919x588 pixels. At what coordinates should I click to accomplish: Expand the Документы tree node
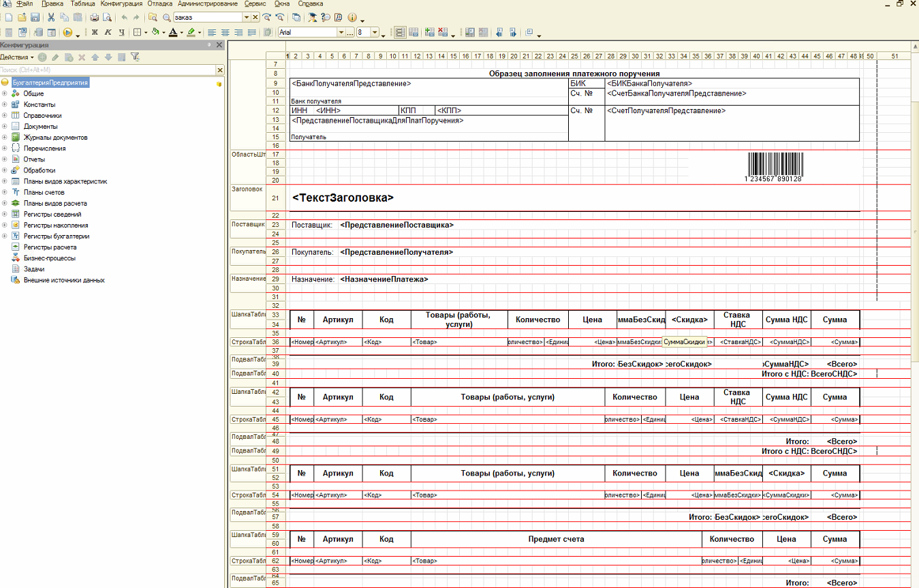pyautogui.click(x=5, y=127)
